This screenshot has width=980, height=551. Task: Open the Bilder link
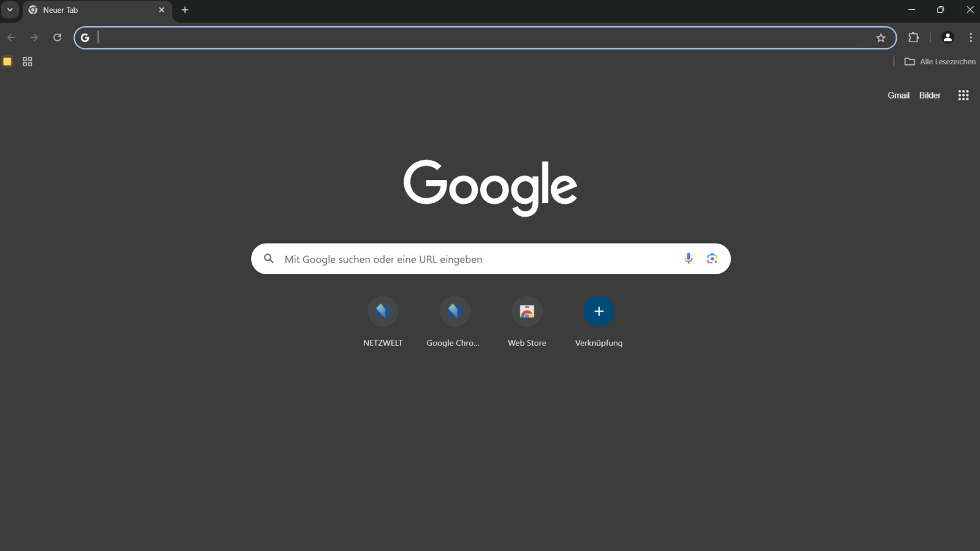(930, 96)
